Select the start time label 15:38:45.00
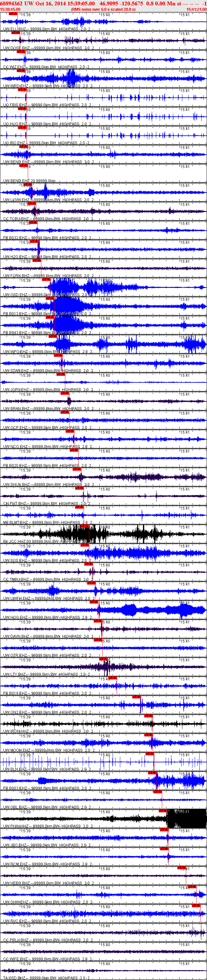Screen dimensions: 207x980 coord(10,9)
